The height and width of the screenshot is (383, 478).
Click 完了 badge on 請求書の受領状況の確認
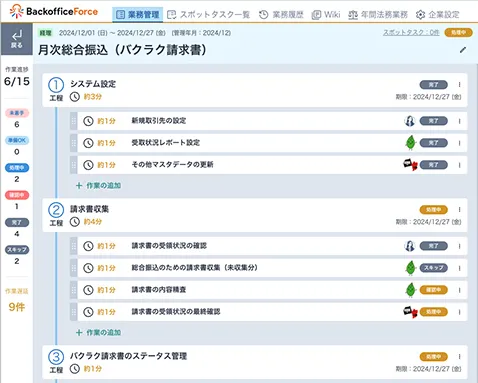[433, 246]
